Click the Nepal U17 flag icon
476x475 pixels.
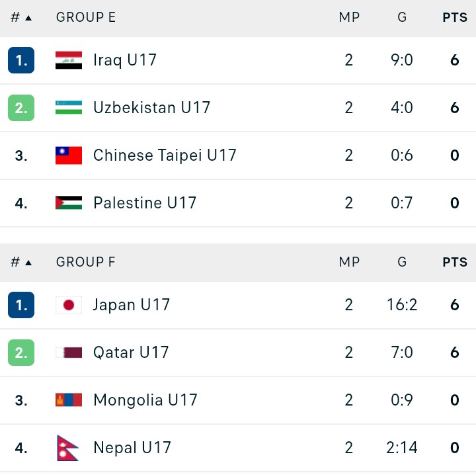[67, 448]
